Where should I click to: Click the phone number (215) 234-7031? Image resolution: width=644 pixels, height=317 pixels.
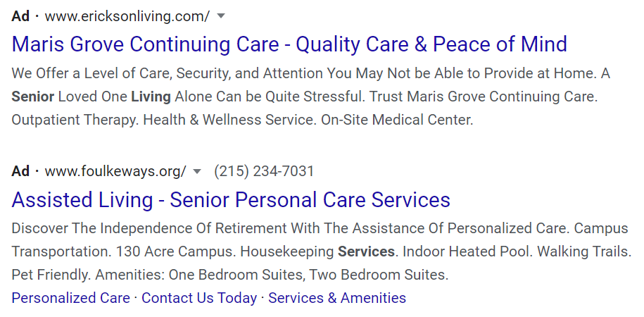click(x=264, y=171)
